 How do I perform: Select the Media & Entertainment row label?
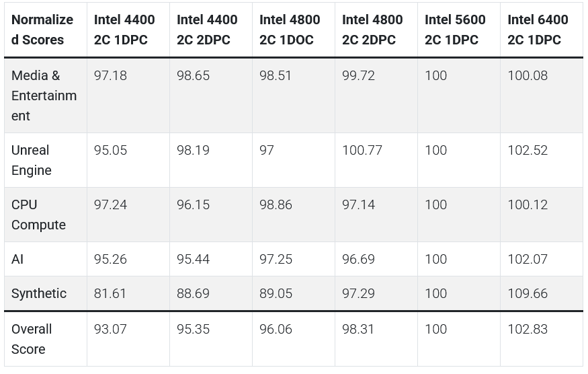(44, 96)
